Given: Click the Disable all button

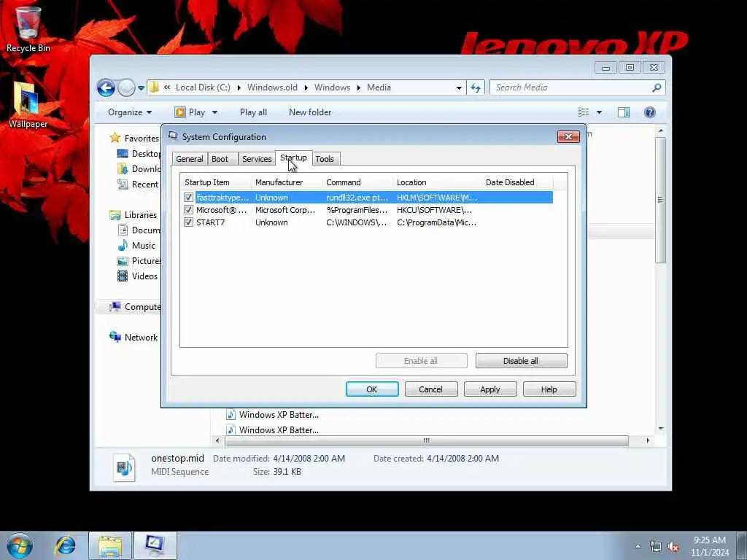Looking at the screenshot, I should [x=521, y=361].
